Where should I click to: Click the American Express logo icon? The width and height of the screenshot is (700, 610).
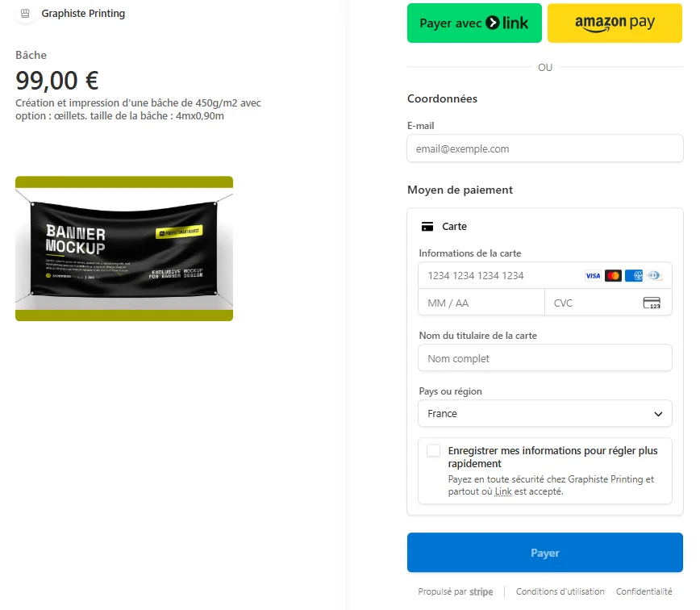(634, 275)
